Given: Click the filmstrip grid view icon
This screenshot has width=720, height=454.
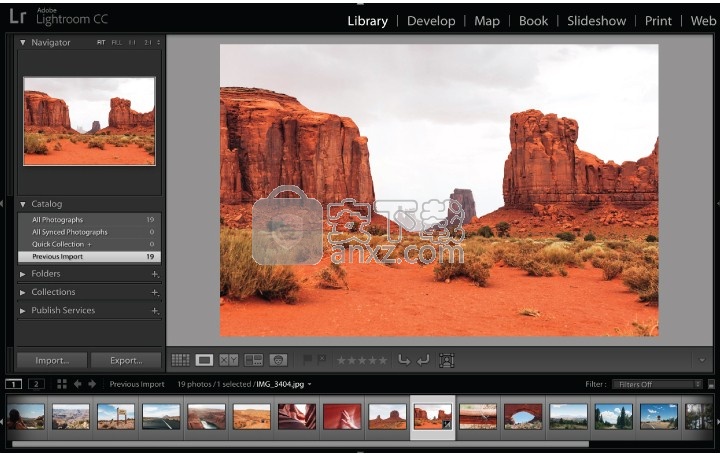Looking at the screenshot, I should tap(62, 384).
